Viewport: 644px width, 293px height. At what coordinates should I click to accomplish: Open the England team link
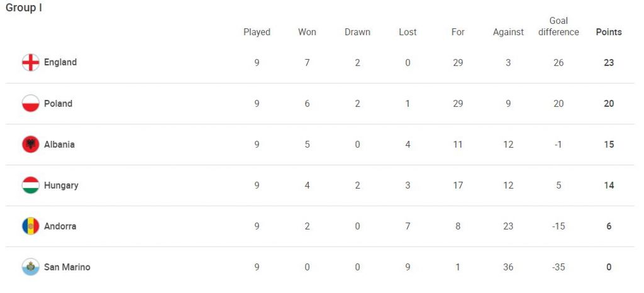coord(60,62)
